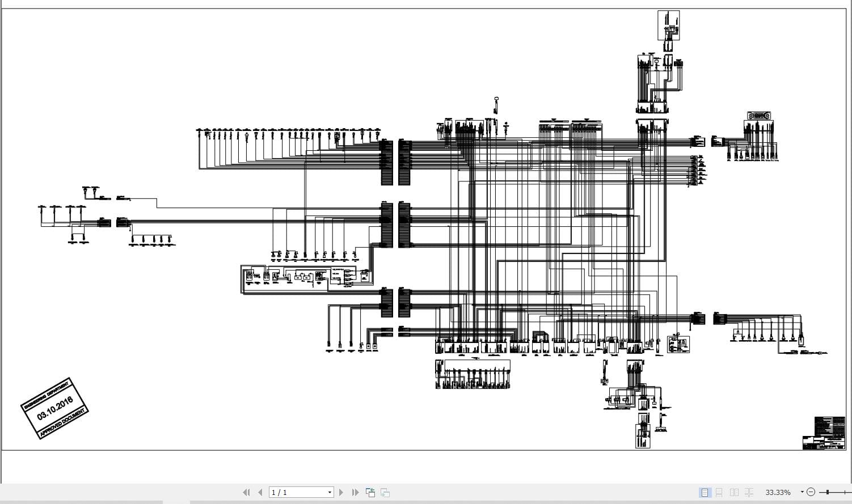Jump to the last page
Screen dimensions: 852x504
tap(355, 492)
